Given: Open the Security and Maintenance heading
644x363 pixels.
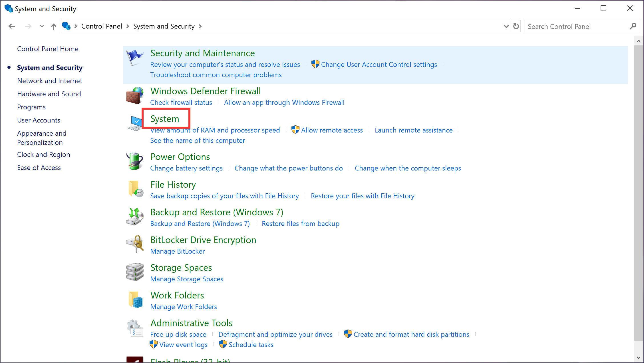Looking at the screenshot, I should click(203, 53).
